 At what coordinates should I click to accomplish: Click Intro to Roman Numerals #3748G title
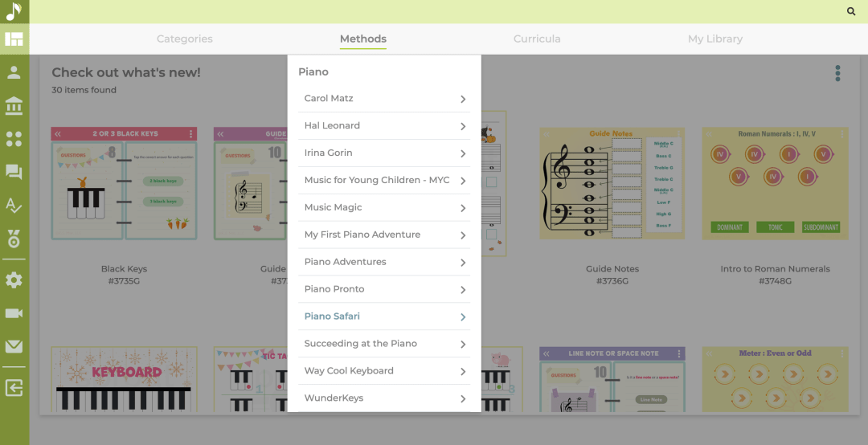775,275
